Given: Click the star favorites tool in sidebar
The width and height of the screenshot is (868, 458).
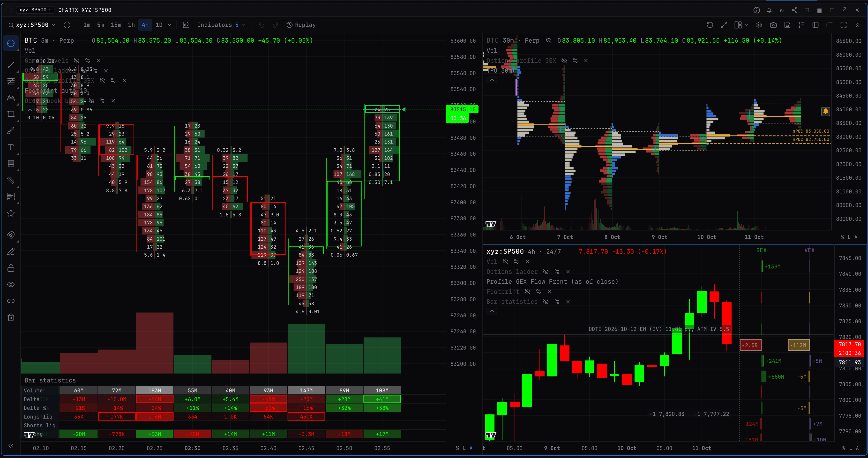Looking at the screenshot, I should click(x=11, y=213).
